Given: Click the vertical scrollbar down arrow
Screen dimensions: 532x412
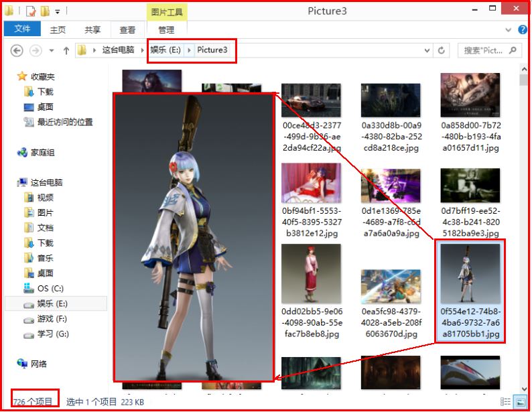Looking at the screenshot, I should 523,389.
